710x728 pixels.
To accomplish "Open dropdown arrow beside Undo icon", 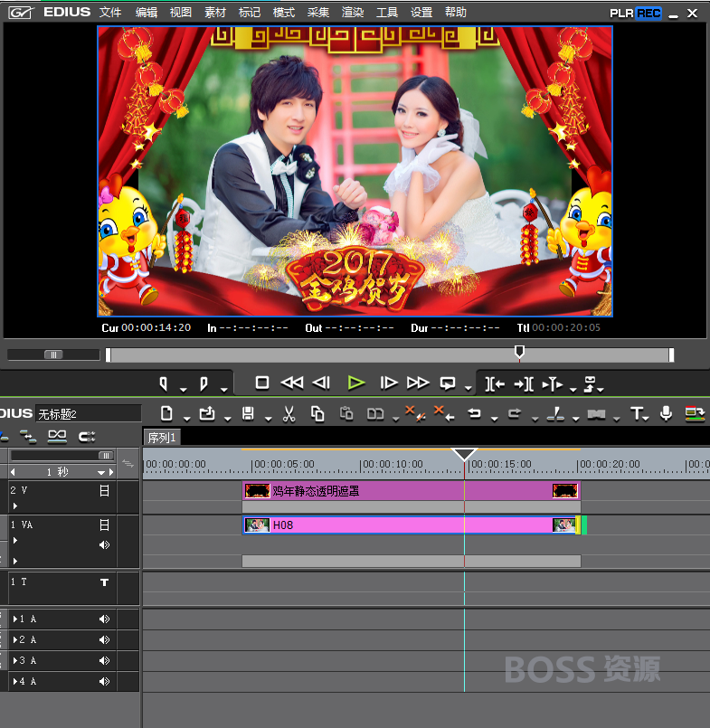I will 495,419.
